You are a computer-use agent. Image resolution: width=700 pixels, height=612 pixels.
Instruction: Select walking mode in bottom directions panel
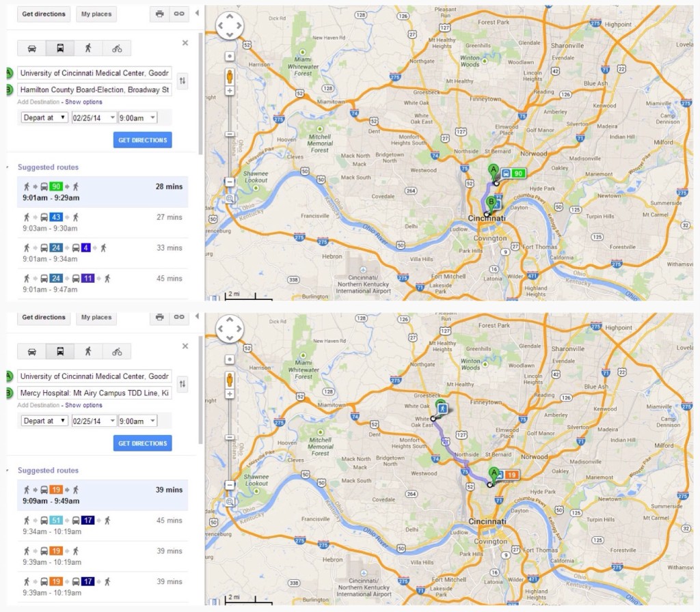88,352
